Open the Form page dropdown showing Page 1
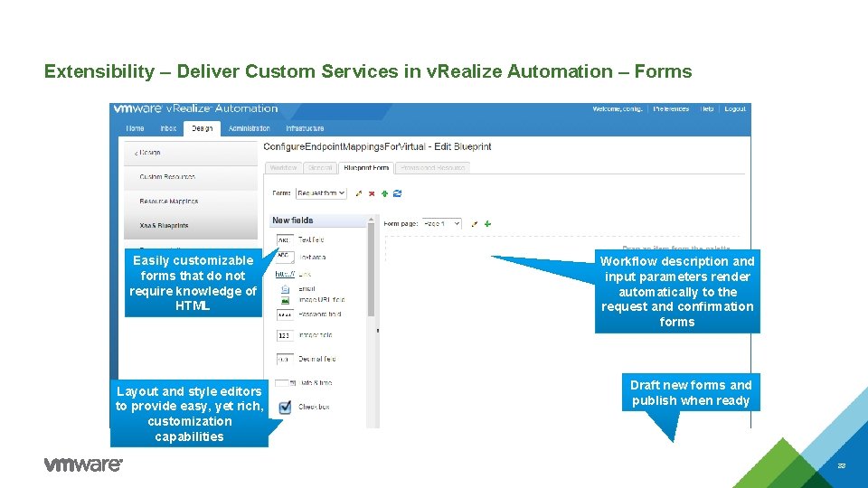 coord(441,223)
